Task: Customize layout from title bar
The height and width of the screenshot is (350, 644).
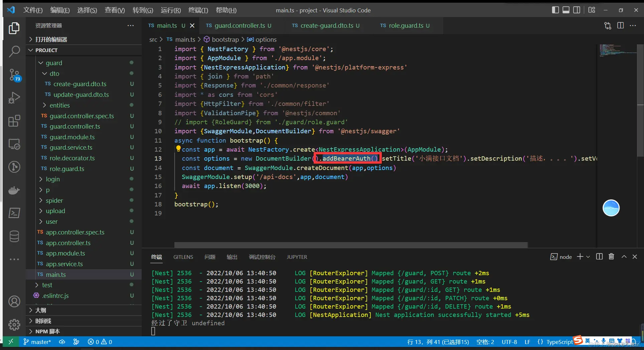Action: pos(592,10)
